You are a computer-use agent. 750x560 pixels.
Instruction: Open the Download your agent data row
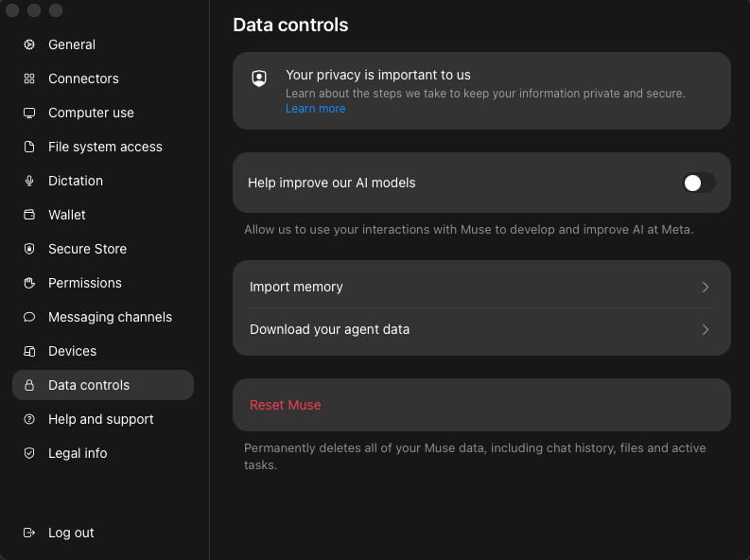tap(481, 329)
